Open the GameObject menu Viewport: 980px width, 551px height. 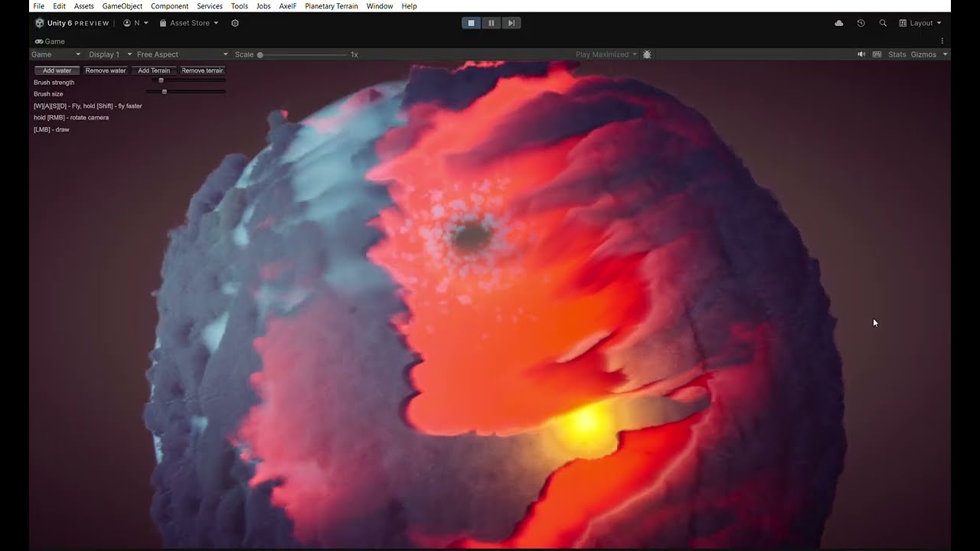122,6
